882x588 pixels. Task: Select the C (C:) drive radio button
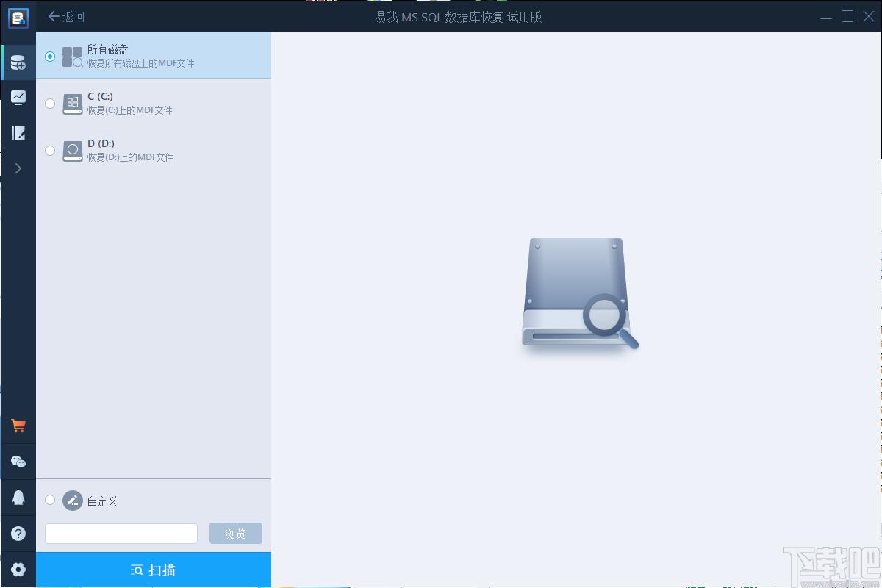coord(50,103)
